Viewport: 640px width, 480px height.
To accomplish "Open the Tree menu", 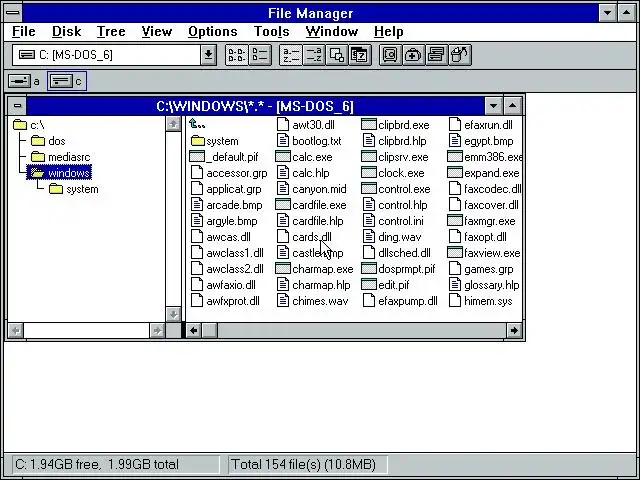I will (x=111, y=31).
